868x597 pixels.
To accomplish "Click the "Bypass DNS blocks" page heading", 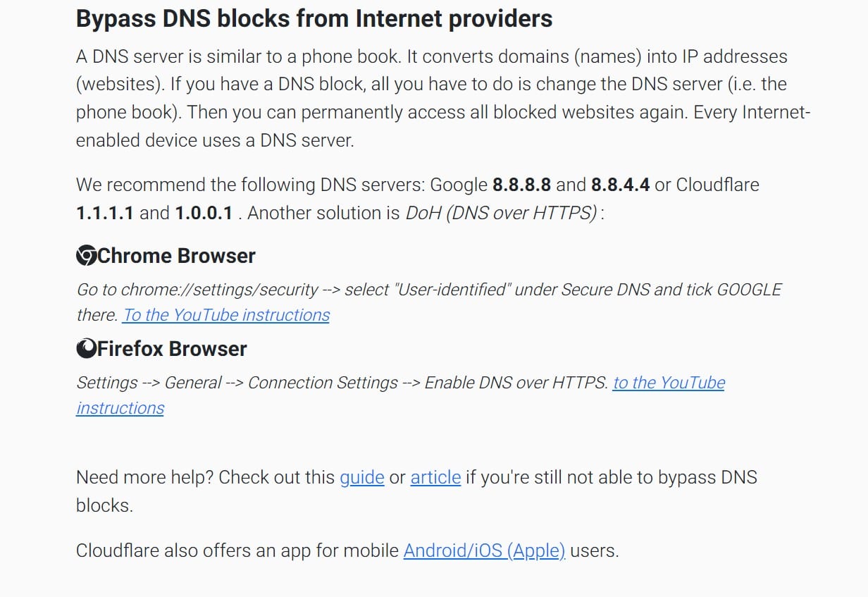I will click(x=314, y=19).
